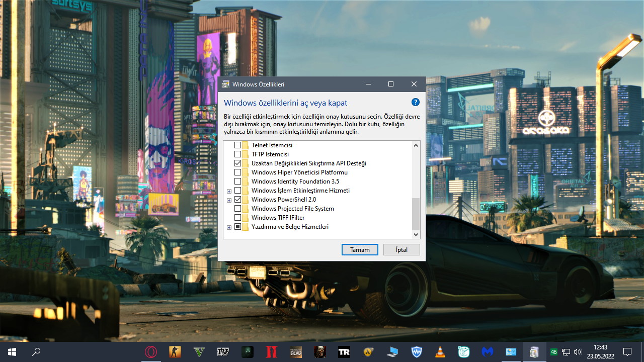
Task: Select Windows Hiper Yöneticisi Platformu label
Action: tap(299, 172)
